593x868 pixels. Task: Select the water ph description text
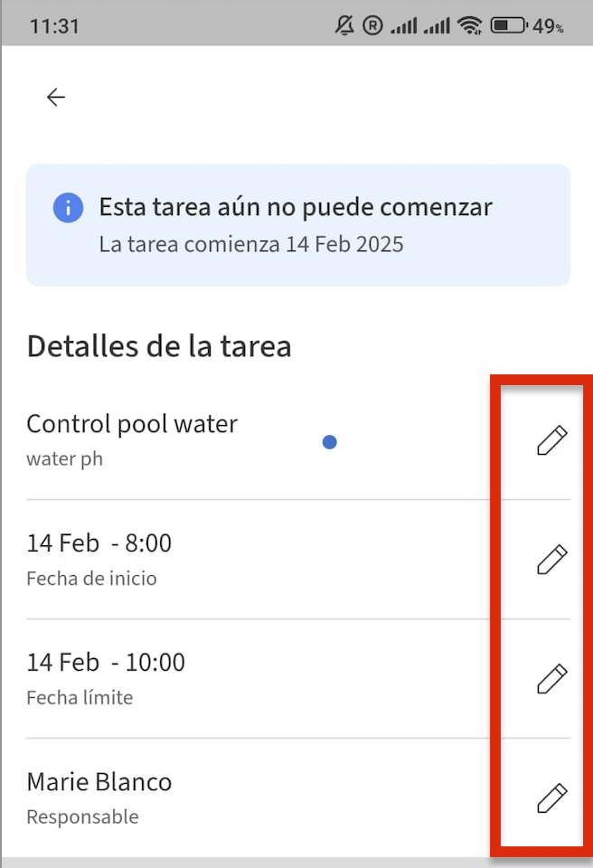pos(64,458)
